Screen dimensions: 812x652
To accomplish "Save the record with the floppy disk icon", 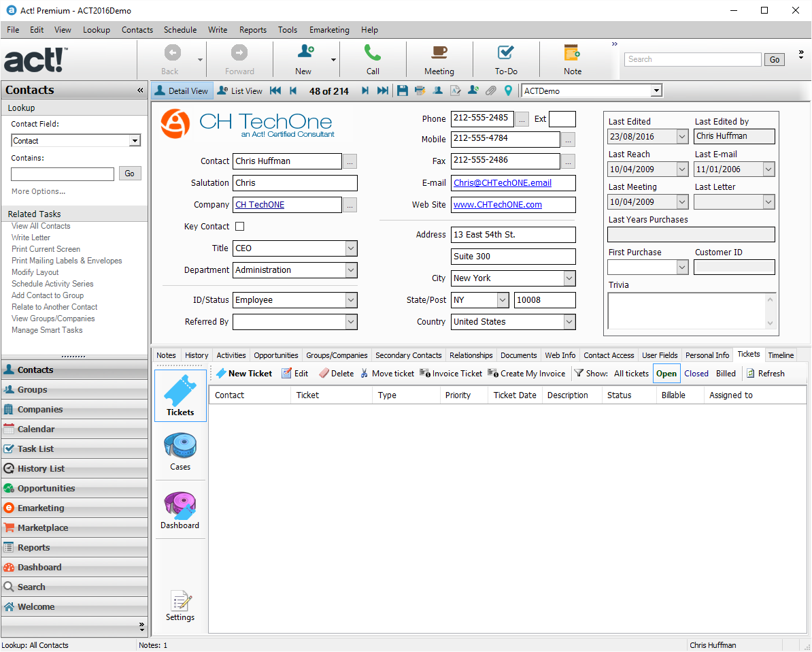I will coord(403,91).
